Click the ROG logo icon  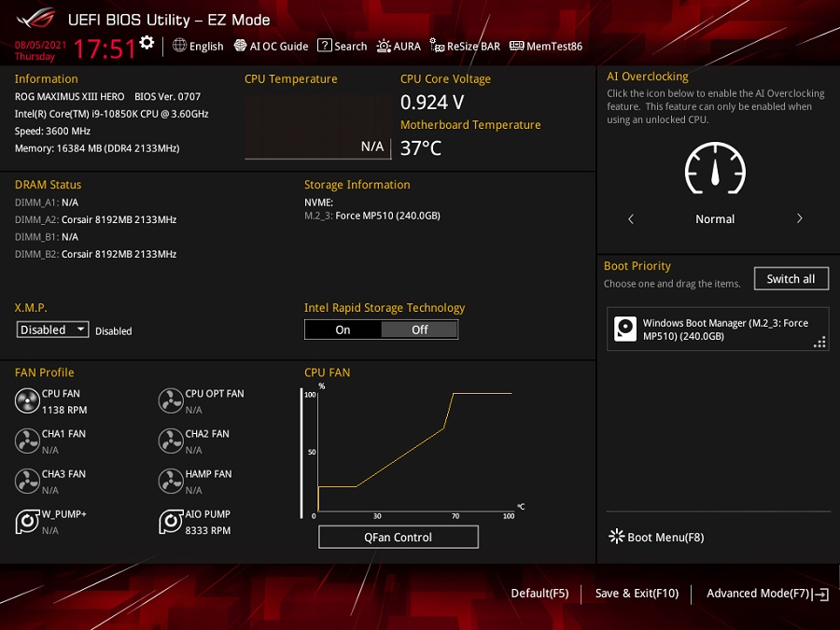pos(35,20)
